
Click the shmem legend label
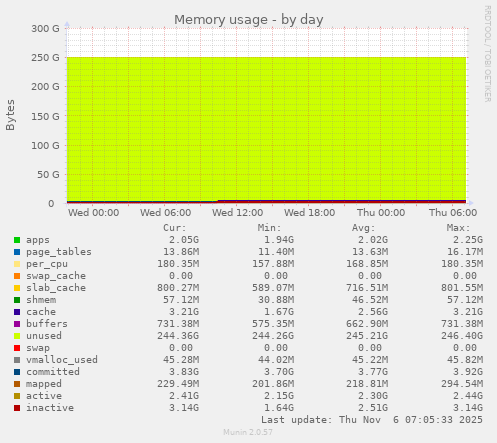(x=41, y=300)
